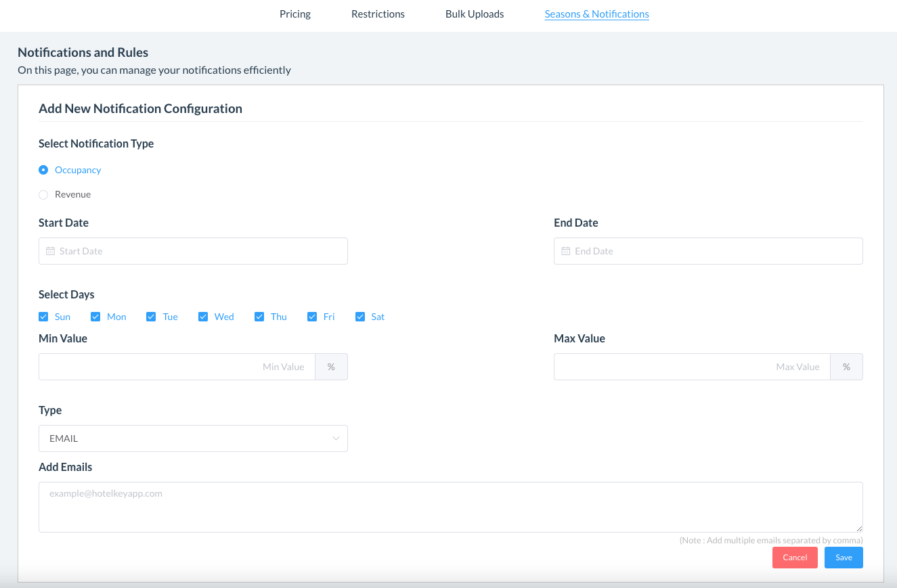Uncheck the Mon day checkbox
897x588 pixels.
click(95, 317)
